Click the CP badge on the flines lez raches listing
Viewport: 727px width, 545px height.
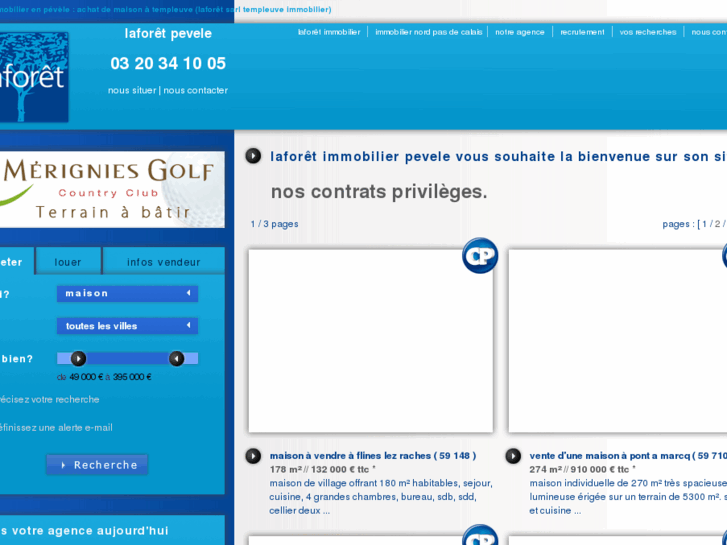coord(480,256)
